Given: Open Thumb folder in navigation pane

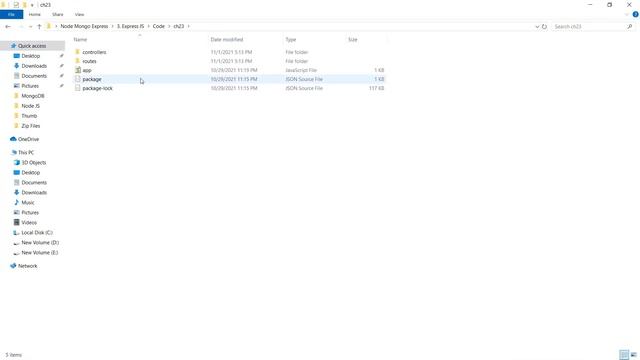Looking at the screenshot, I should point(29,116).
